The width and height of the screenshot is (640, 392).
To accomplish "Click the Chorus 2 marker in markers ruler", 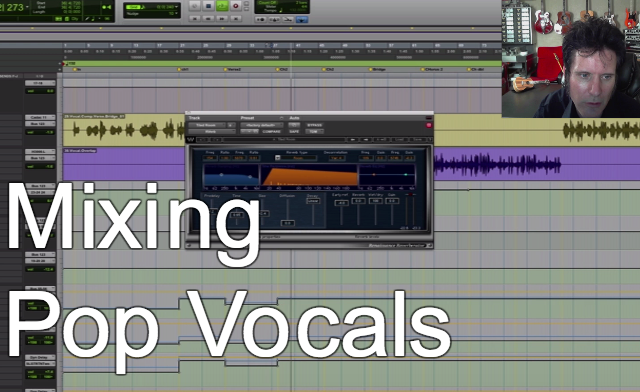I will click(x=433, y=69).
